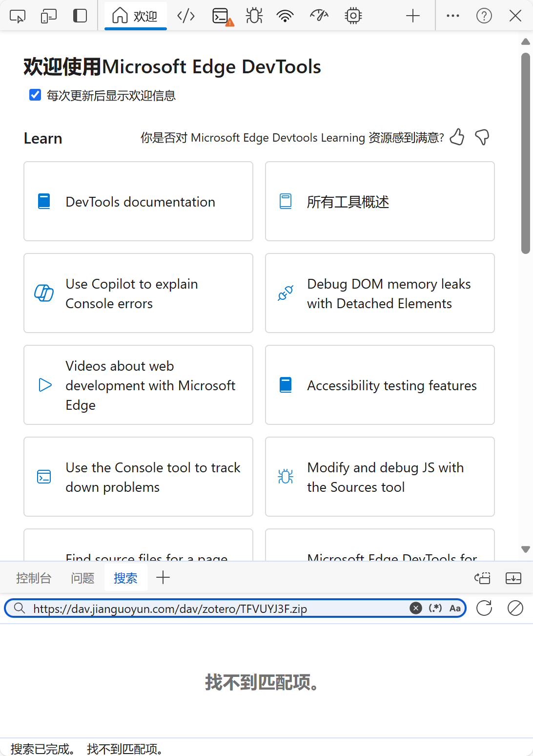The width and height of the screenshot is (533, 756).
Task: Open the Sources bug icon
Action: tap(254, 16)
